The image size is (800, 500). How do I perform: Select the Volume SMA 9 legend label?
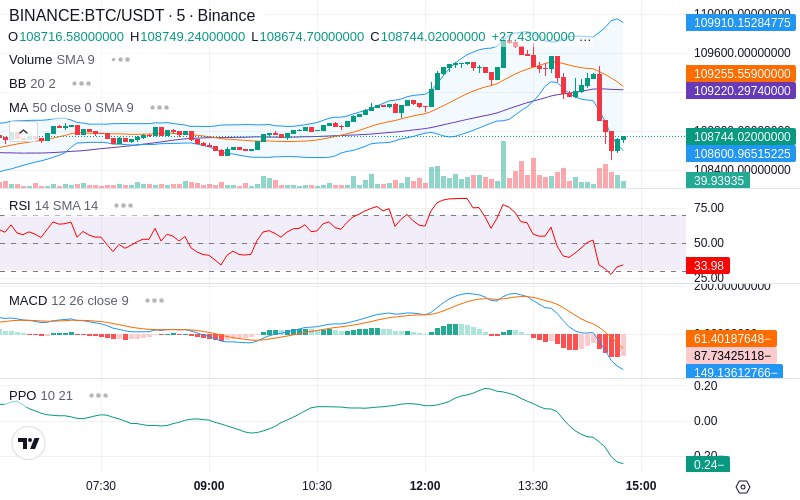52,60
